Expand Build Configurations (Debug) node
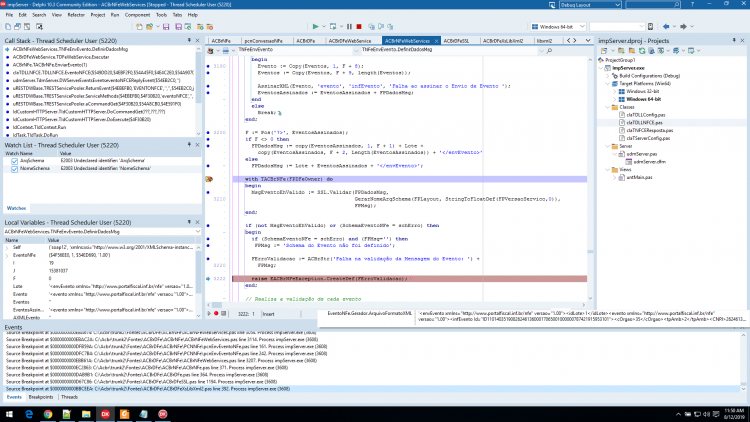This screenshot has height=422, width=750. (608, 76)
